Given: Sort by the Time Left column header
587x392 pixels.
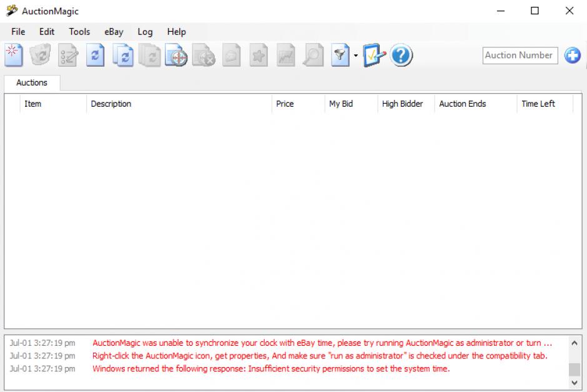Looking at the screenshot, I should [545, 104].
